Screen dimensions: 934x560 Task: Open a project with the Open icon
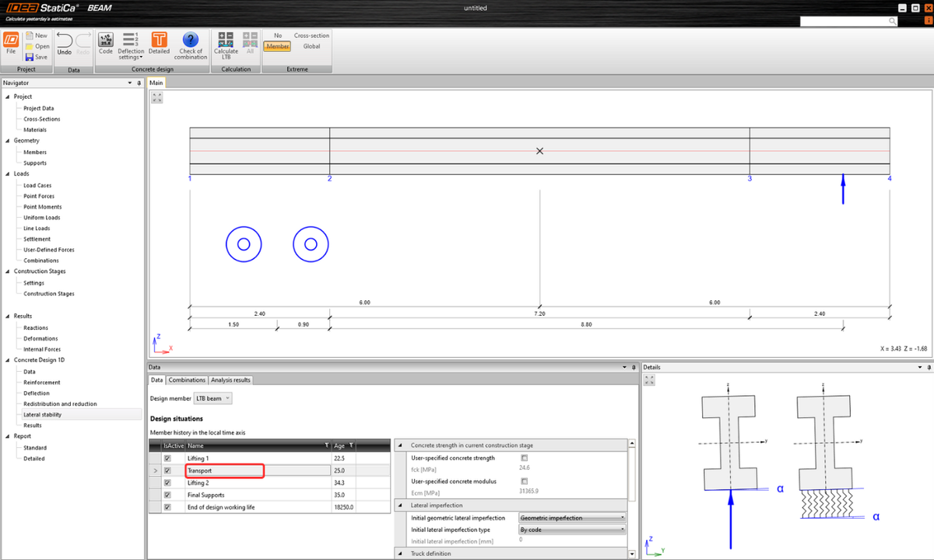(x=37, y=45)
